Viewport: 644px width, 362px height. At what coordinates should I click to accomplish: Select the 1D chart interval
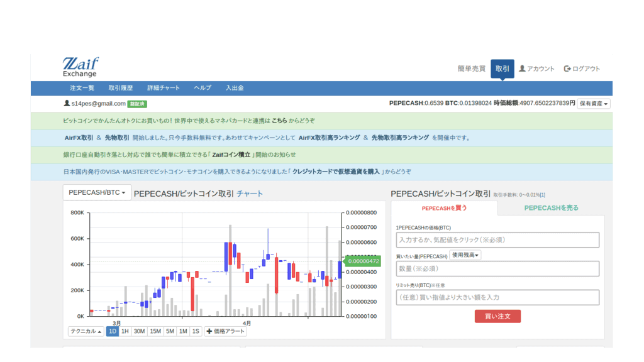(x=113, y=331)
